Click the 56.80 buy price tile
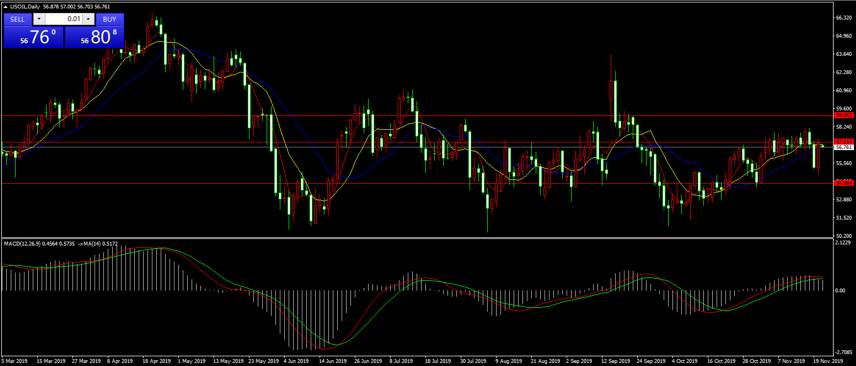Image resolution: width=856 pixels, height=366 pixels. (94, 37)
